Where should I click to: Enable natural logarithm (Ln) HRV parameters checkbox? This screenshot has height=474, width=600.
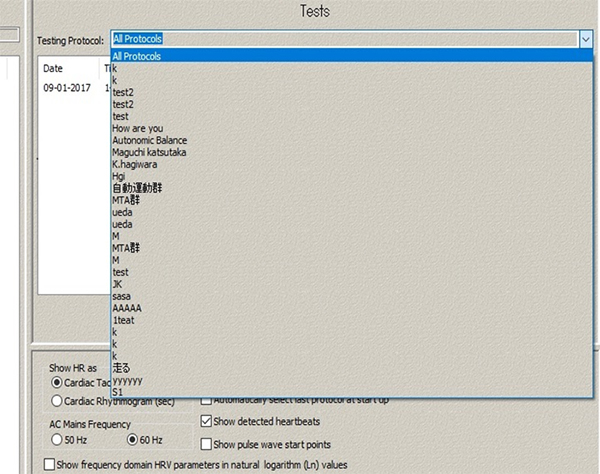click(x=50, y=465)
